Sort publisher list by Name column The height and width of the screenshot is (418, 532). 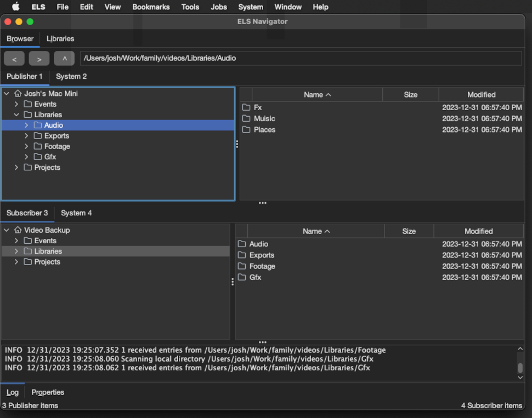tap(317, 95)
